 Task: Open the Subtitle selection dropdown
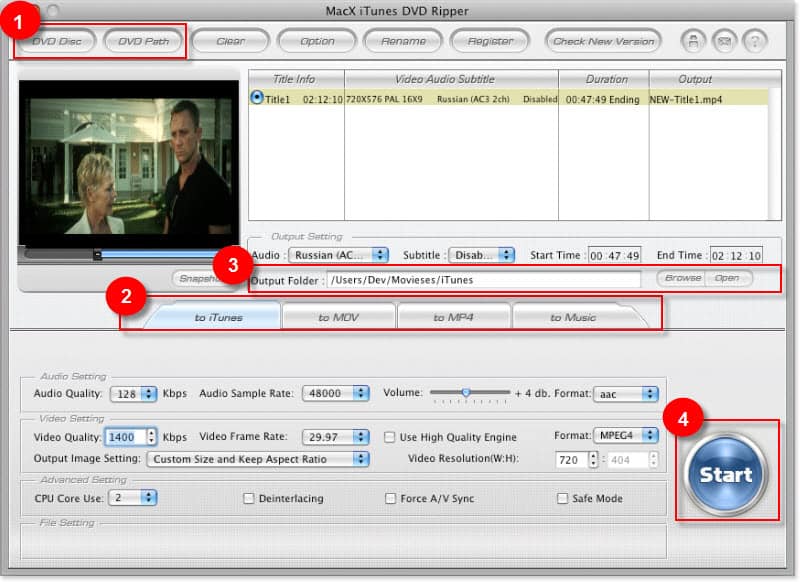tap(482, 254)
